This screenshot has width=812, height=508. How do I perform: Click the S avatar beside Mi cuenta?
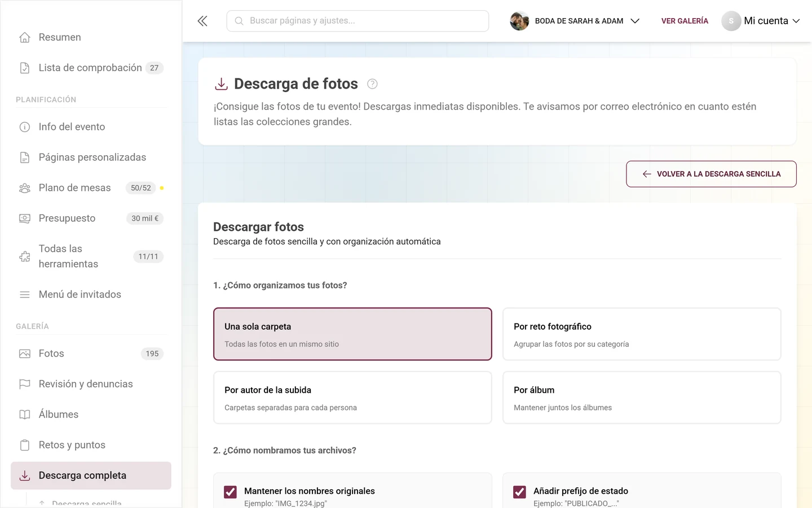731,21
